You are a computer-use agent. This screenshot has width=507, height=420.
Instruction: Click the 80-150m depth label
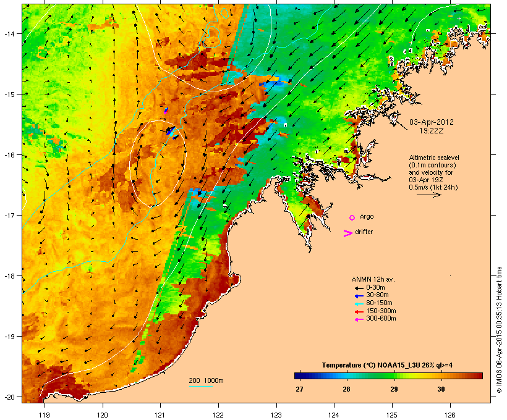click(x=379, y=303)
